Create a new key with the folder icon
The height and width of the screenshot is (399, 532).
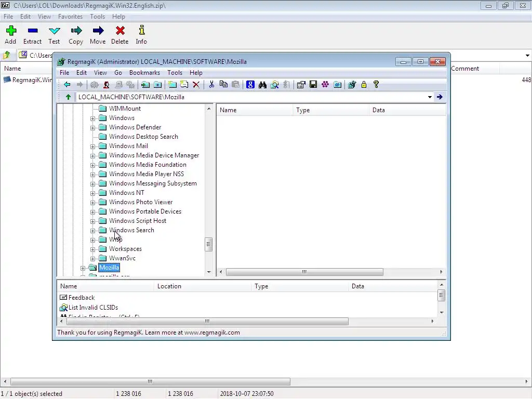pyautogui.click(x=172, y=85)
